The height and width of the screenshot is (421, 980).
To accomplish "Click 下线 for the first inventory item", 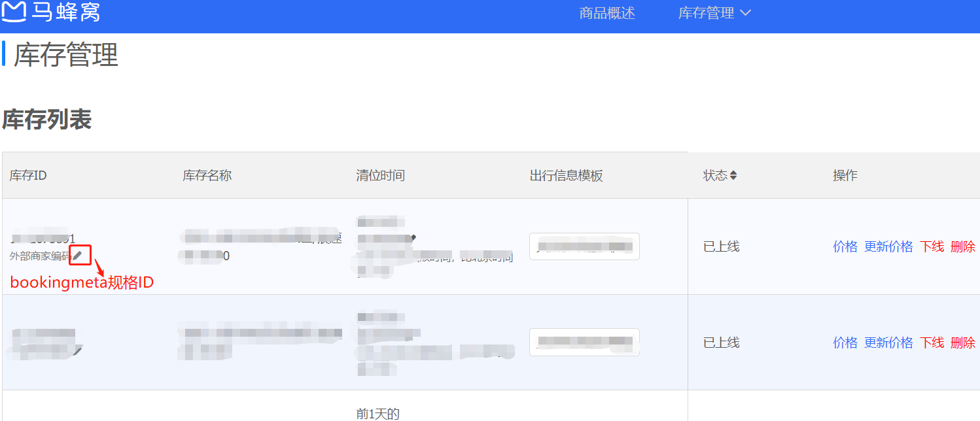I will pos(932,246).
